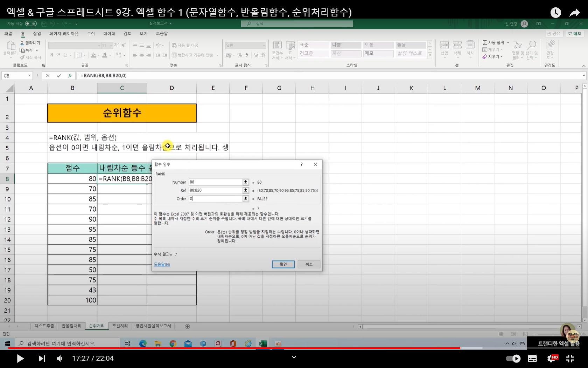Play the YouTube video
Image resolution: width=588 pixels, height=368 pixels.
pyautogui.click(x=20, y=358)
